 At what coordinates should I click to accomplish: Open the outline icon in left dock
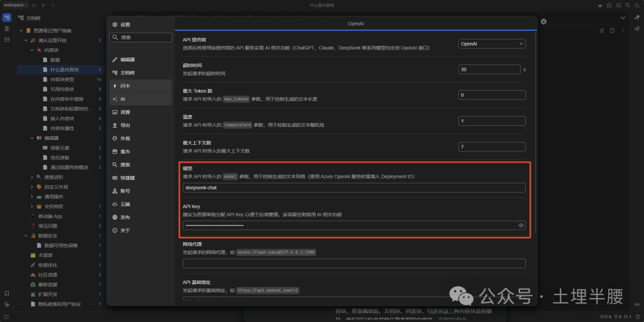pos(7,29)
